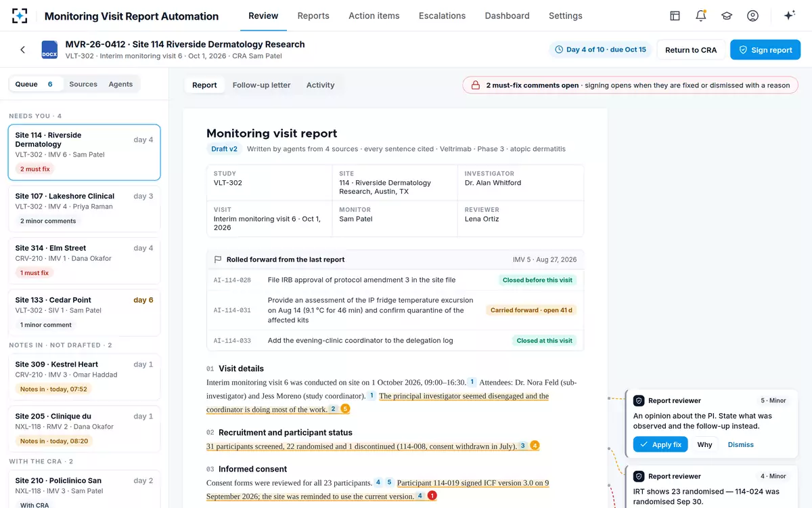Open user profile icon
Viewport: 812px width, 508px height.
[752, 16]
